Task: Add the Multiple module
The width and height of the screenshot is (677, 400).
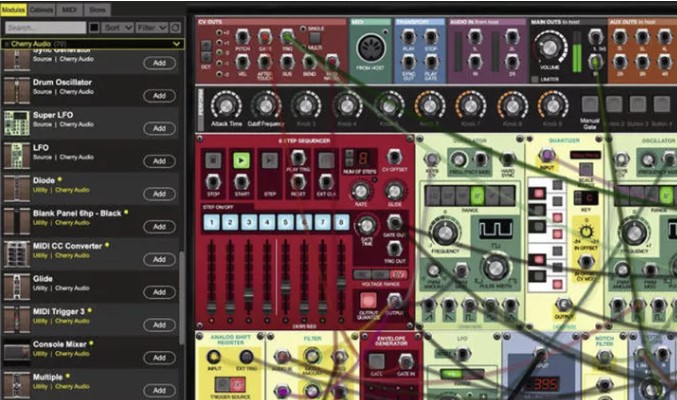Action: (x=159, y=390)
